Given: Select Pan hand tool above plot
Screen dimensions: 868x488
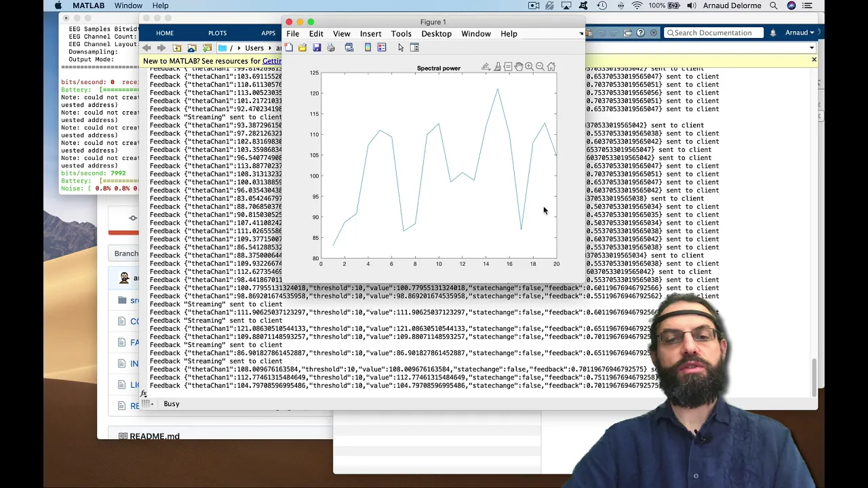Looking at the screenshot, I should click(x=519, y=66).
